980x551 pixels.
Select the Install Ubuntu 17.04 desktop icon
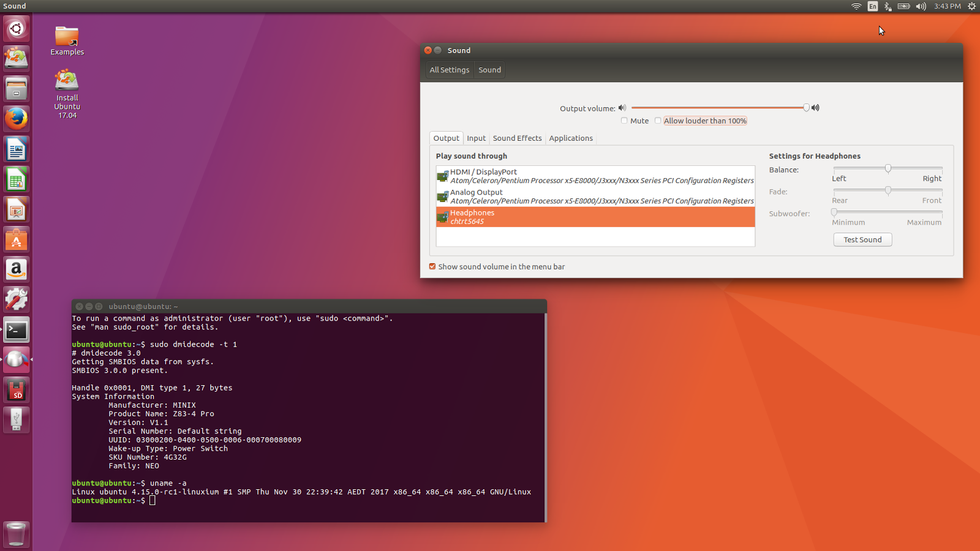click(x=67, y=94)
